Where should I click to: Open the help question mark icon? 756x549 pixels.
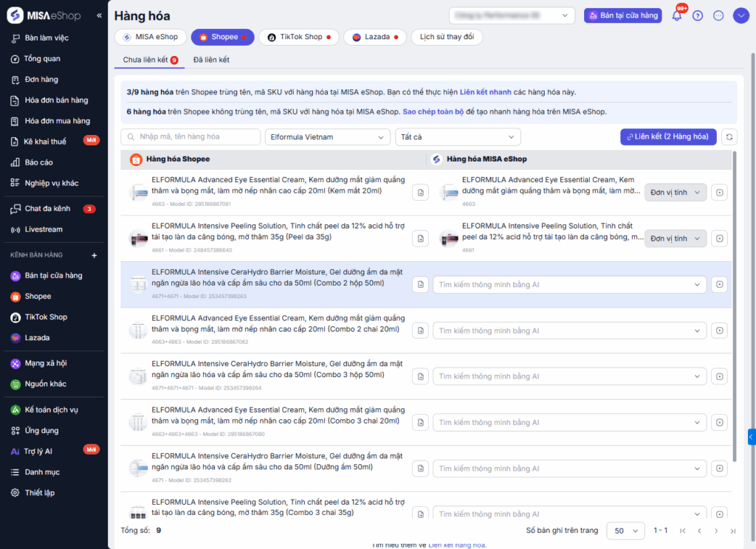pos(698,15)
